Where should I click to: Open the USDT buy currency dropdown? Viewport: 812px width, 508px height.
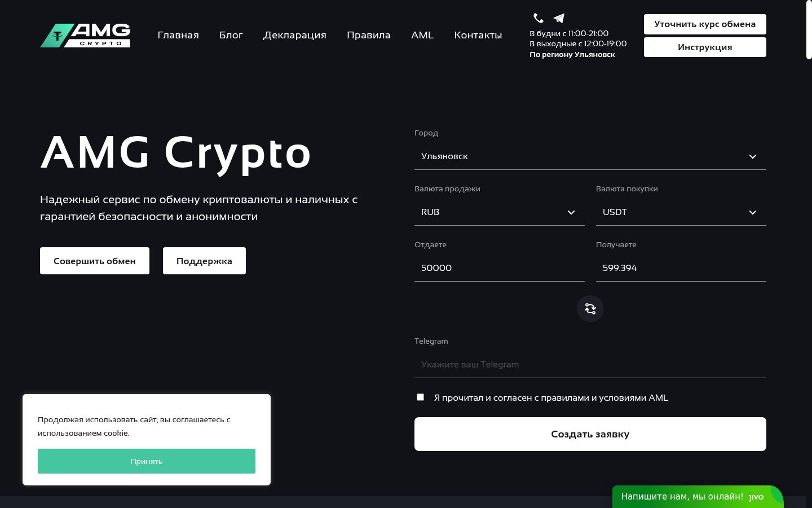point(681,212)
